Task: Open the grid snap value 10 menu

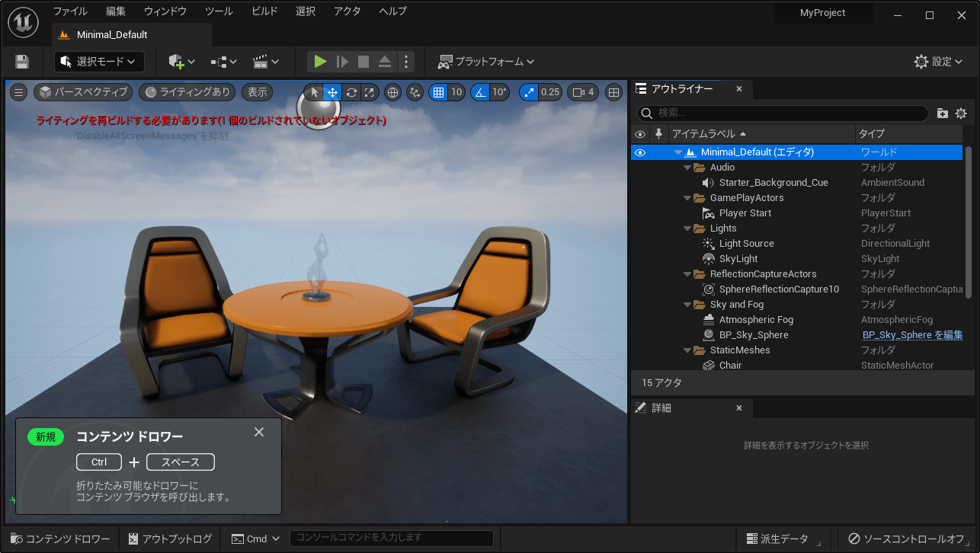Action: [x=456, y=92]
